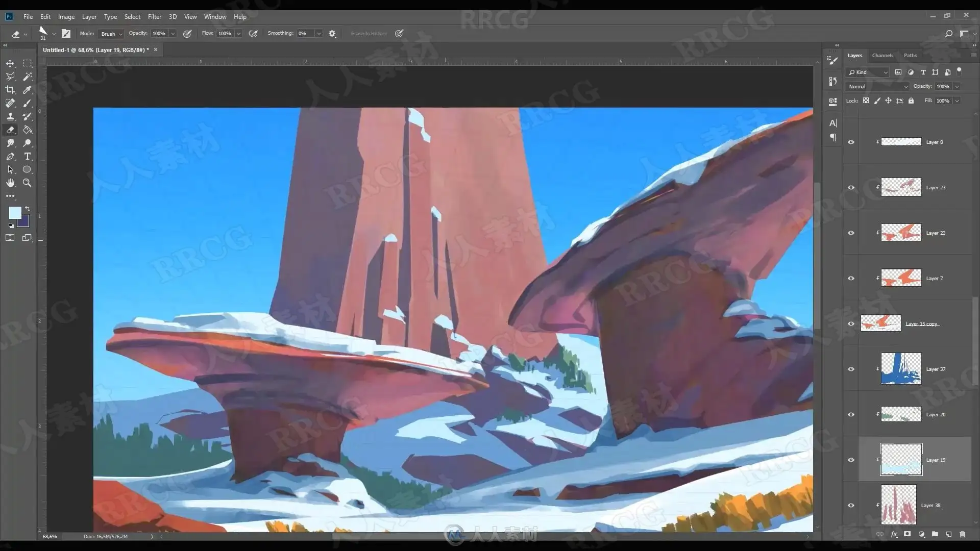This screenshot has width=980, height=551.
Task: Hide Layer 20 visibility eye
Action: pyautogui.click(x=851, y=414)
